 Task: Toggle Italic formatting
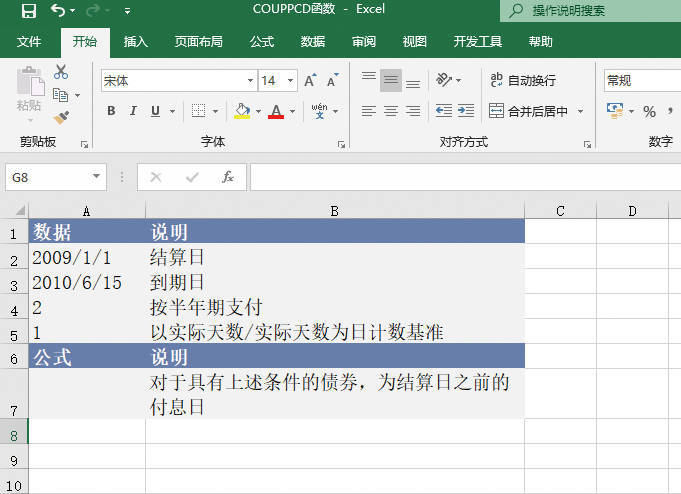[x=133, y=111]
